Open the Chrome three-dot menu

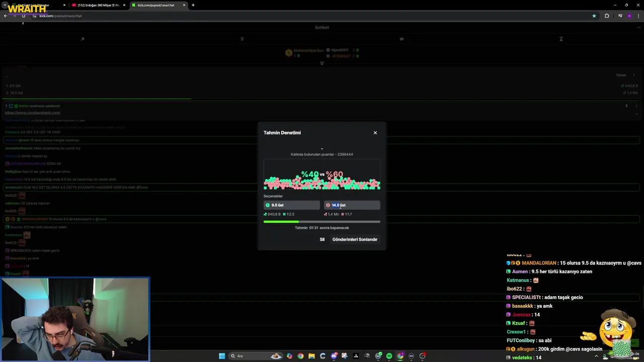639,16
